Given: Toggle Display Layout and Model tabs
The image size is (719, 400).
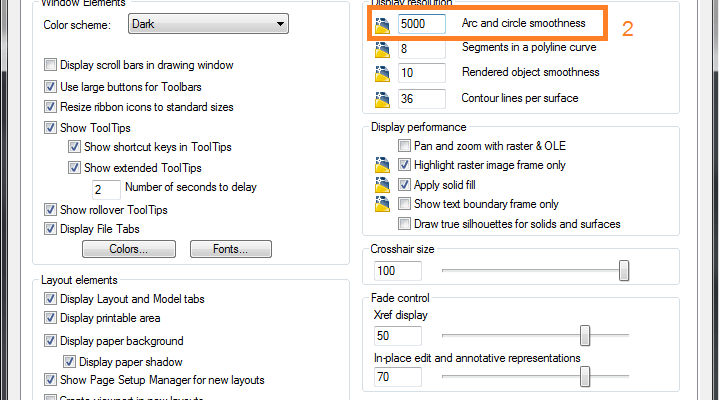Looking at the screenshot, I should [x=50, y=299].
